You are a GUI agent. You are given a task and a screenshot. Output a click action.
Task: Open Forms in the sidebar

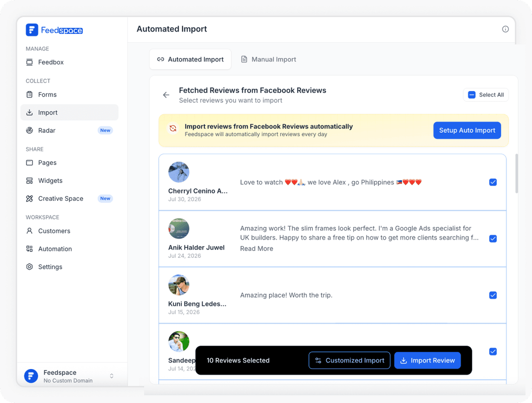click(x=69, y=94)
